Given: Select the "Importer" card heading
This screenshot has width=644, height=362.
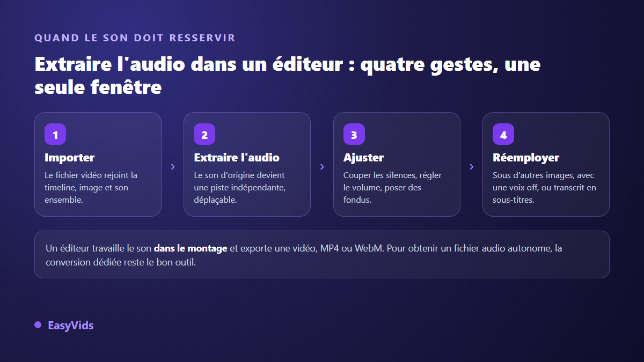Looking at the screenshot, I should point(70,158).
